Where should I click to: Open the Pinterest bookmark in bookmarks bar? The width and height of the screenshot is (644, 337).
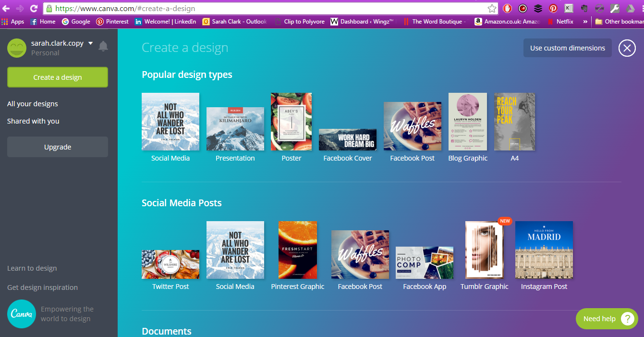pos(112,22)
